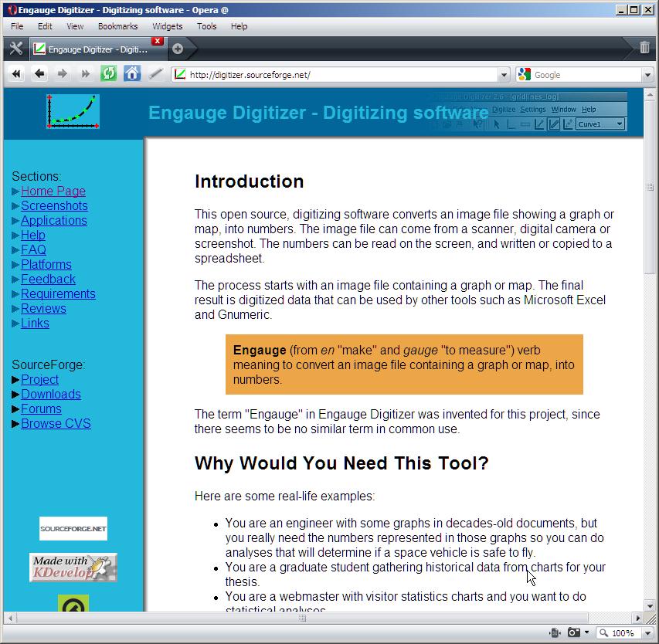
Task: Open the Edit menu
Action: tap(45, 26)
